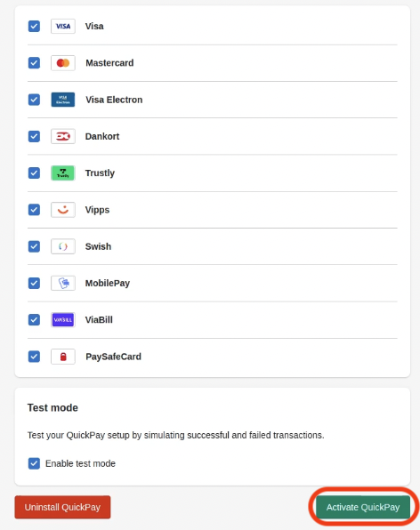Uncheck the Mastercard checkbox

34,63
